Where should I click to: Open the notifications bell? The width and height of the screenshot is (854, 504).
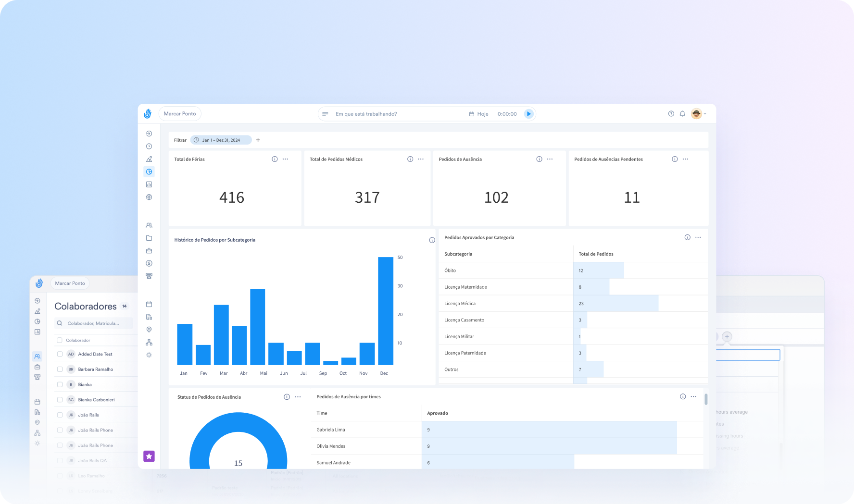tap(682, 114)
